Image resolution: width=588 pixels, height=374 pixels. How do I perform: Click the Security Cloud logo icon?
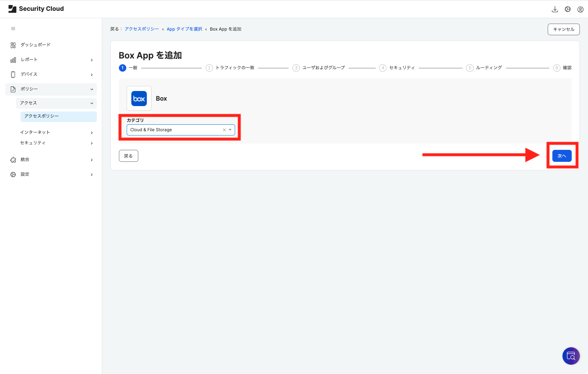tap(12, 9)
